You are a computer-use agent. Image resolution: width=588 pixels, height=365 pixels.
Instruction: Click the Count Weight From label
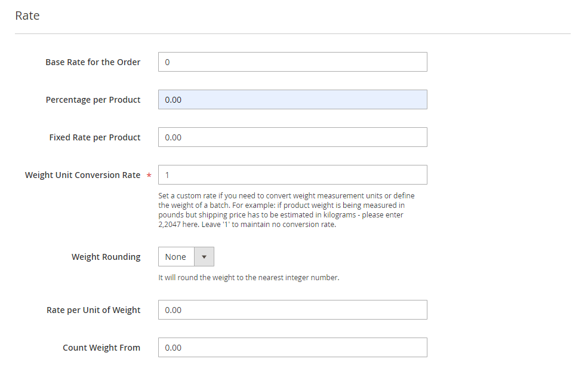(x=101, y=348)
